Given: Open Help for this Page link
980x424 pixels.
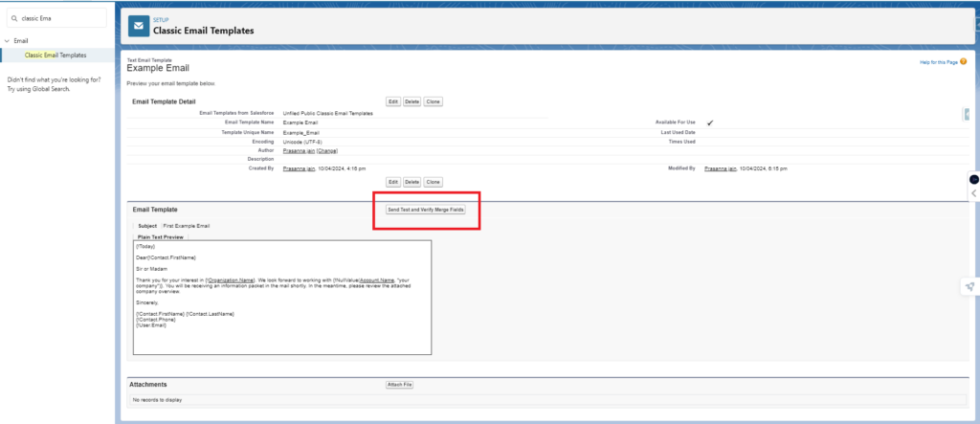Looking at the screenshot, I should point(937,62).
